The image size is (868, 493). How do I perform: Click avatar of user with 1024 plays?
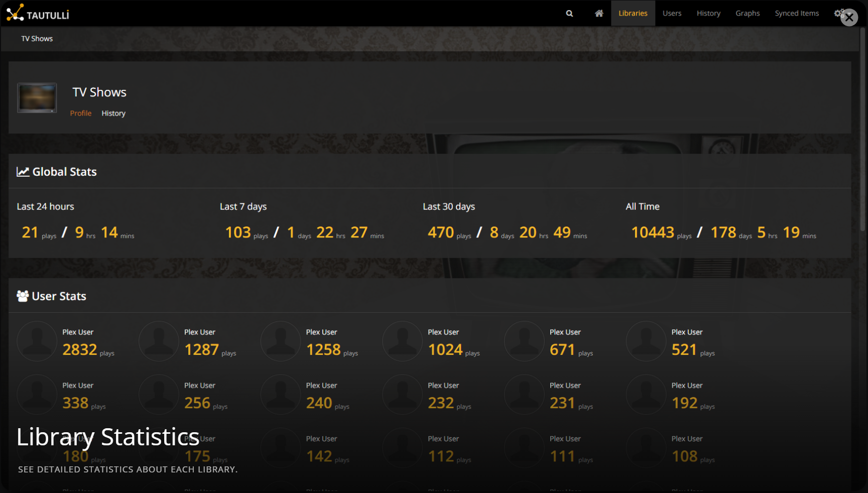click(402, 341)
